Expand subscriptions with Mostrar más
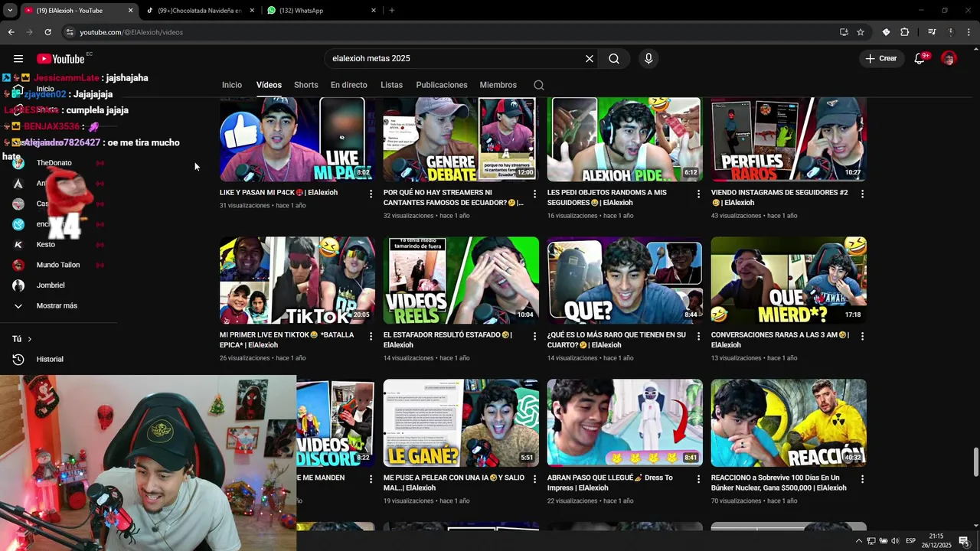The image size is (980, 551). tap(57, 306)
